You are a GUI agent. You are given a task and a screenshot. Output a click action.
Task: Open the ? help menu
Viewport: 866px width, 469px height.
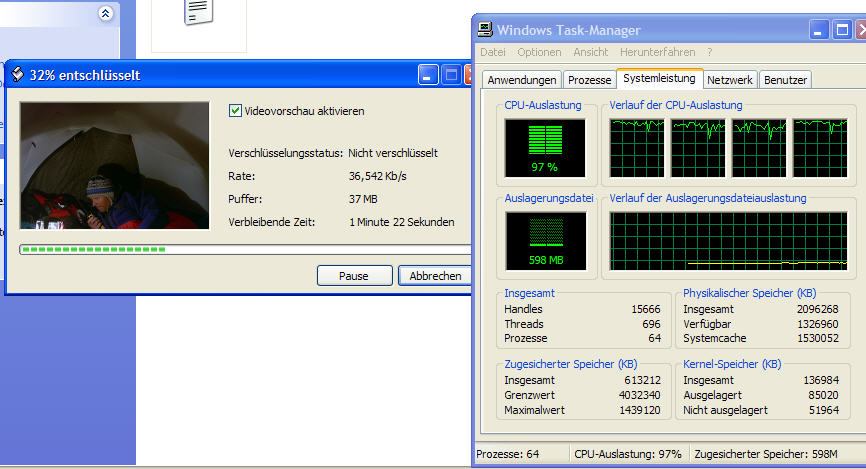pos(709,52)
